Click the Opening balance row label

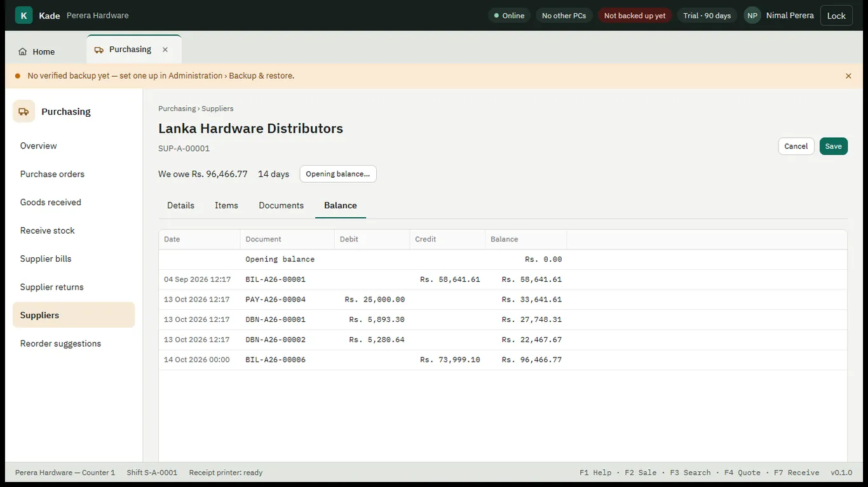coord(280,259)
